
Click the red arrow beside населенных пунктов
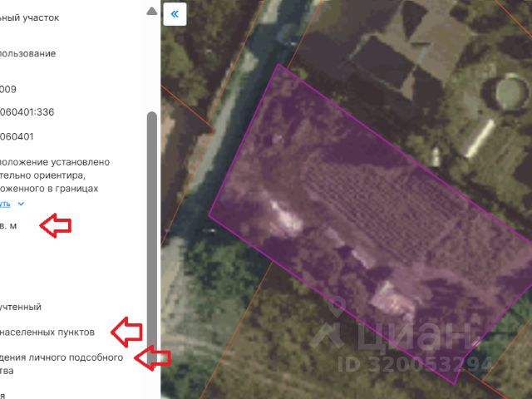(x=126, y=332)
